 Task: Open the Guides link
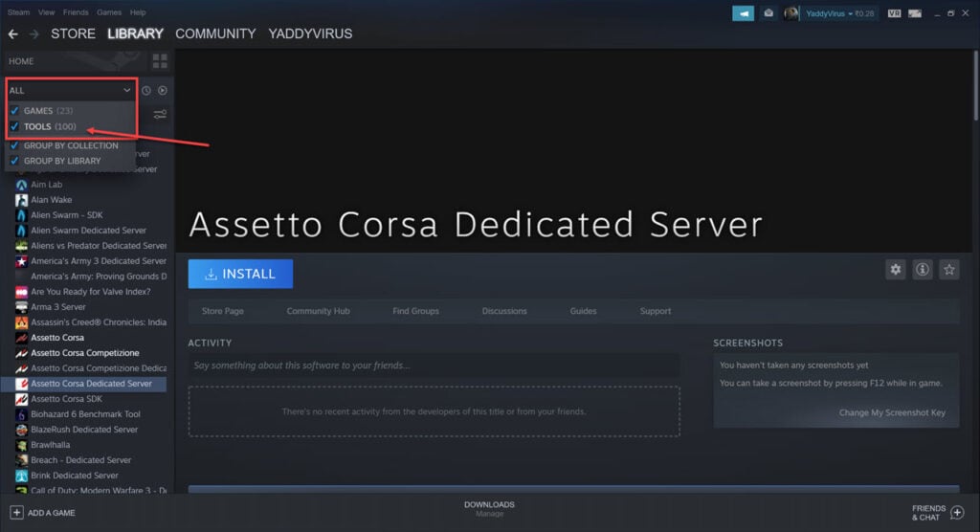tap(583, 311)
